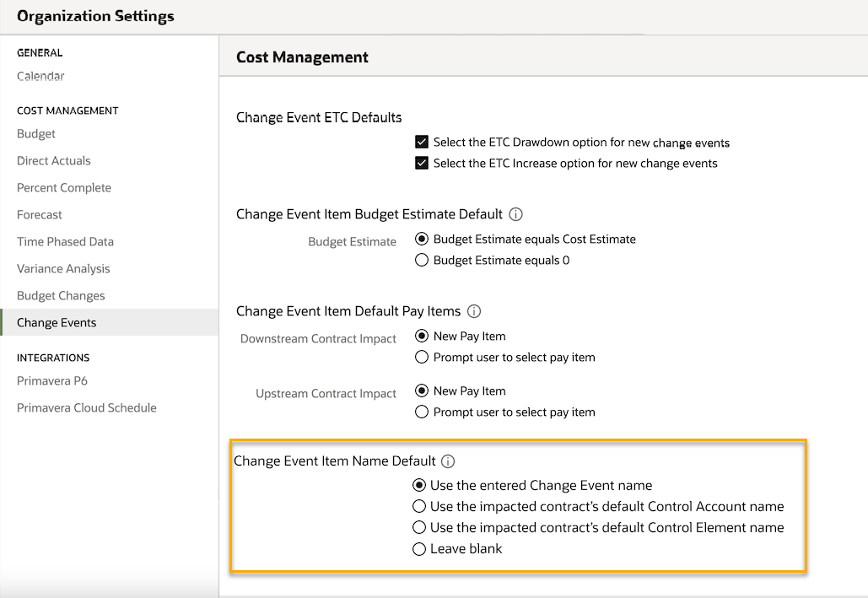868x598 pixels.
Task: Open Calendar settings in sidebar
Action: [x=40, y=76]
